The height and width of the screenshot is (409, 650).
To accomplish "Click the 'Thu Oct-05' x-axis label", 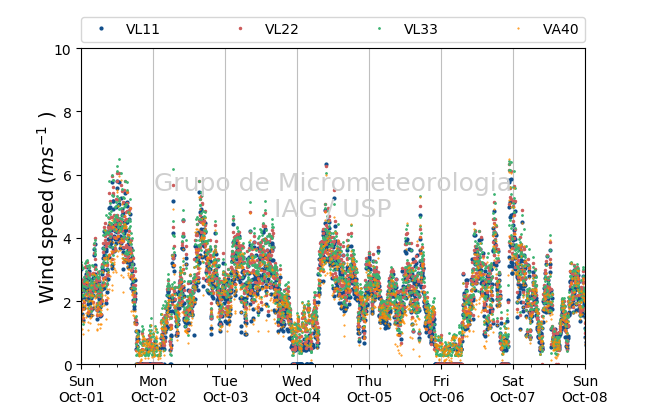I will click(369, 389).
